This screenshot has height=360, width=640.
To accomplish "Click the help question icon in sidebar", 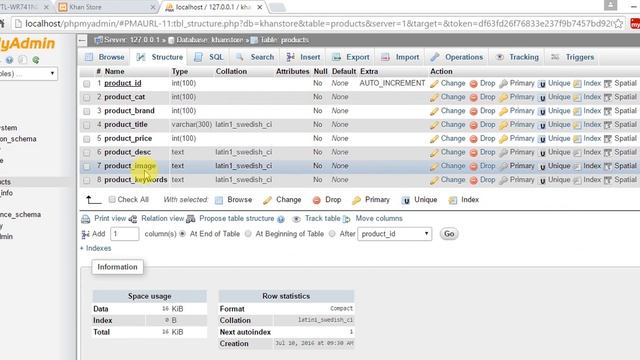I will click(9, 60).
